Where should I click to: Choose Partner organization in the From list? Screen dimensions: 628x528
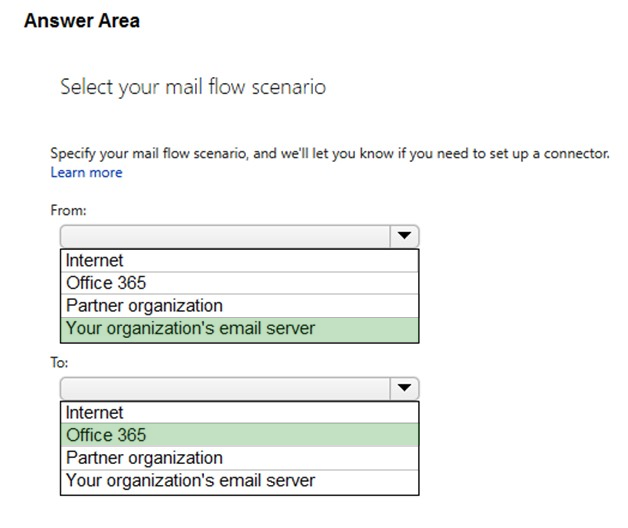pos(240,306)
